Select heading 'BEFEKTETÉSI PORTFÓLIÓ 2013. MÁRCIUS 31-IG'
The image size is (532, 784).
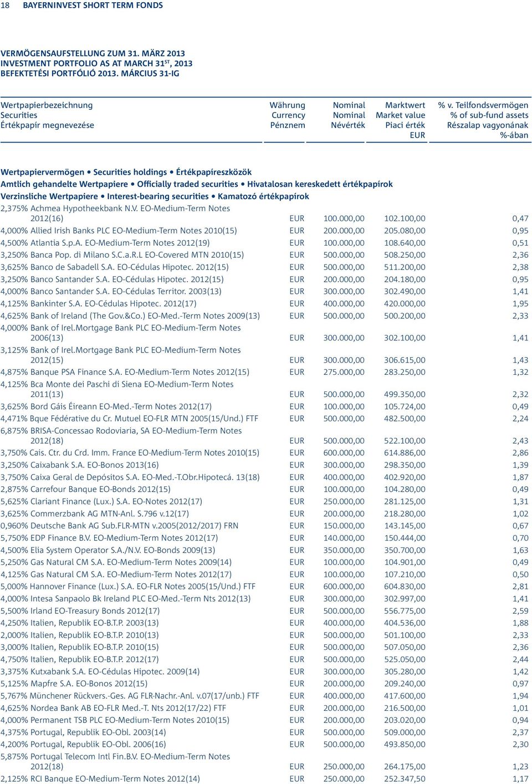pos(90,73)
